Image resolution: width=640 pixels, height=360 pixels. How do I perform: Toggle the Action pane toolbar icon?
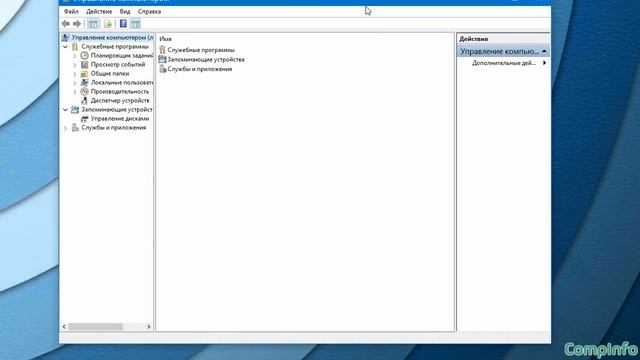coord(136,24)
